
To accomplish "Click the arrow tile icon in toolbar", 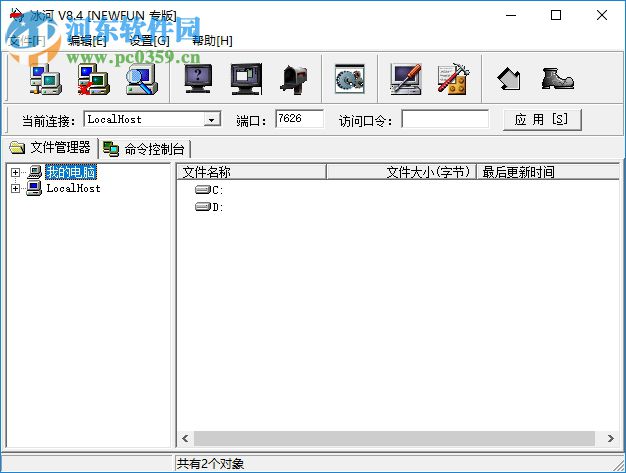I will (x=509, y=79).
